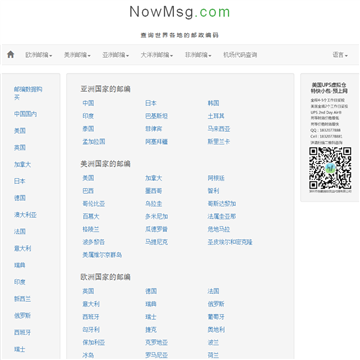Select 俄罗斯 in the left sidebar
The height and width of the screenshot is (360, 360).
coord(22,315)
